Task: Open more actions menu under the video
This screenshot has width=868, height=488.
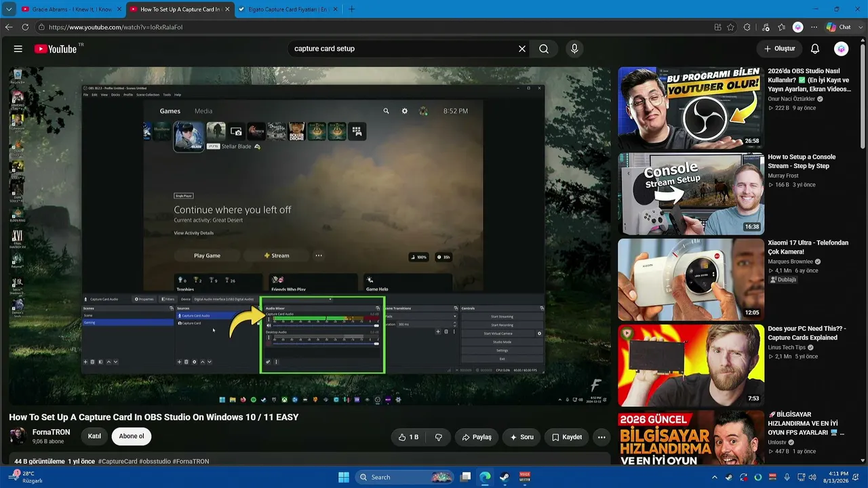Action: (601, 437)
